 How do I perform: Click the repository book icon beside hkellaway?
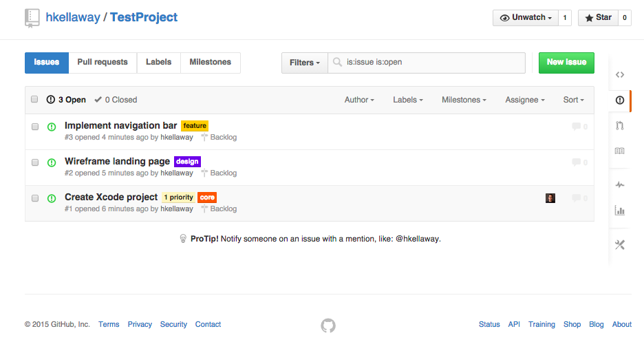click(x=32, y=18)
